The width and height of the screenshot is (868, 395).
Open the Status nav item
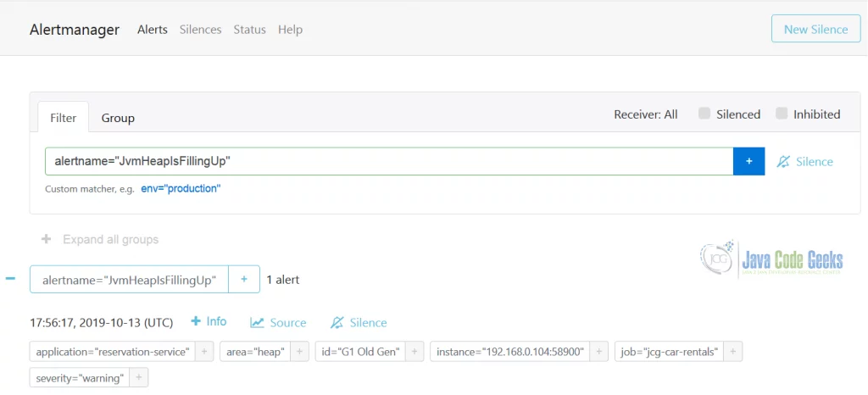point(250,30)
